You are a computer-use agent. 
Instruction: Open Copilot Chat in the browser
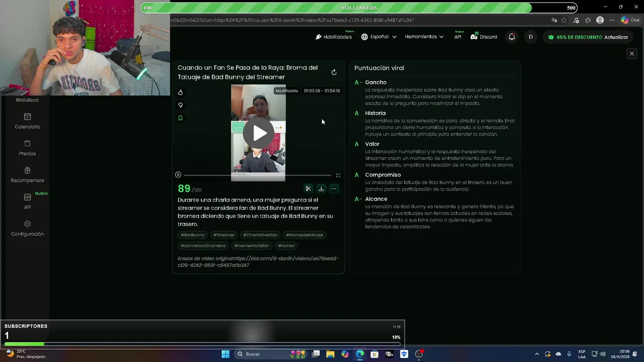630,20
